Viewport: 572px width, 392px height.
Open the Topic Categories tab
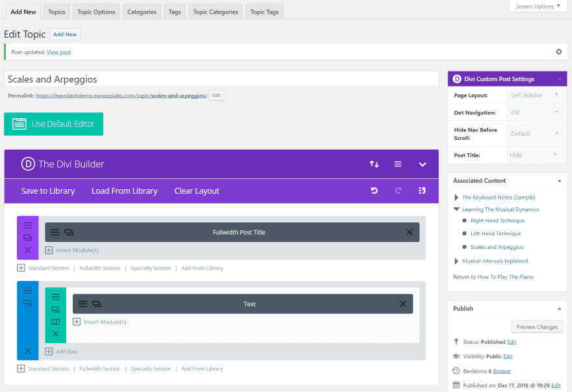(x=216, y=12)
